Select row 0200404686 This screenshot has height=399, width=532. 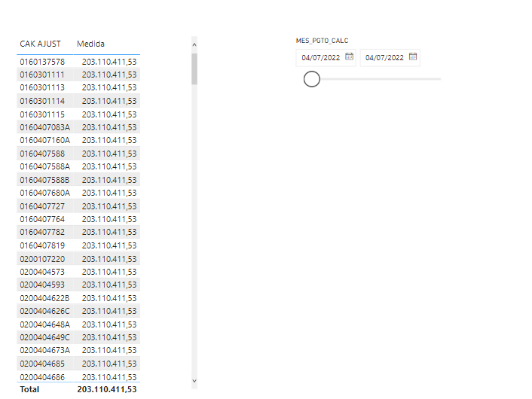pos(78,376)
